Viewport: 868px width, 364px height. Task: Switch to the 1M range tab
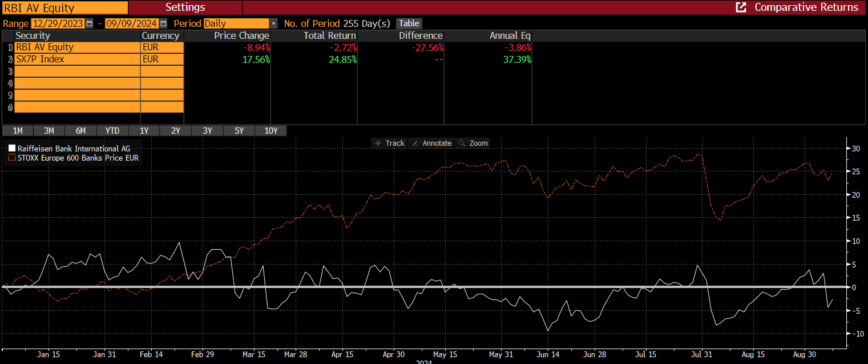tap(18, 131)
